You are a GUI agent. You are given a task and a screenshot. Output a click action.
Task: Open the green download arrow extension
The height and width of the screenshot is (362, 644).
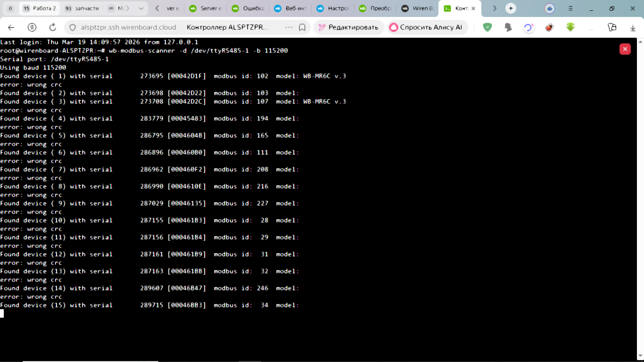tap(570, 27)
